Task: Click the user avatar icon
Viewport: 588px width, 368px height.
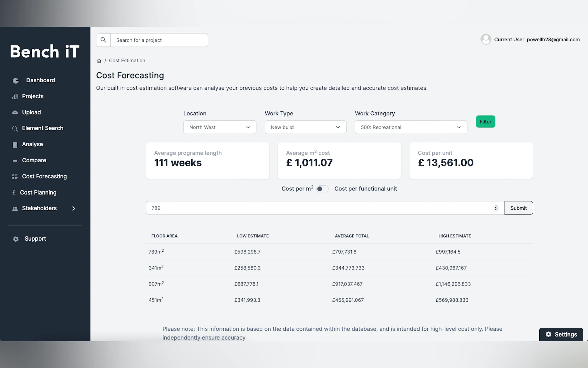Action: pyautogui.click(x=485, y=39)
